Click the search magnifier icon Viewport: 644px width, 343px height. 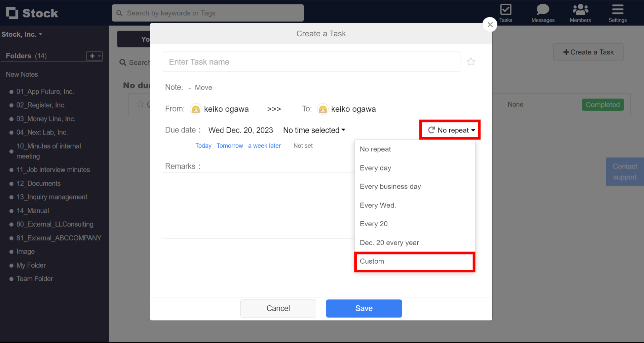pyautogui.click(x=119, y=13)
